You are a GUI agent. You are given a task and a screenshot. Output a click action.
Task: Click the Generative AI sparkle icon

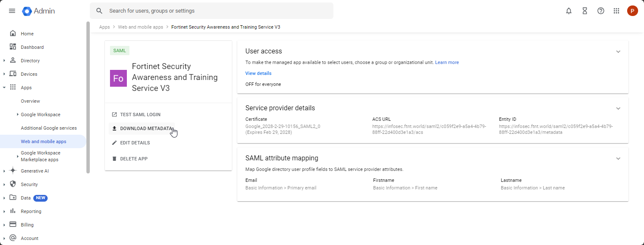tap(13, 171)
